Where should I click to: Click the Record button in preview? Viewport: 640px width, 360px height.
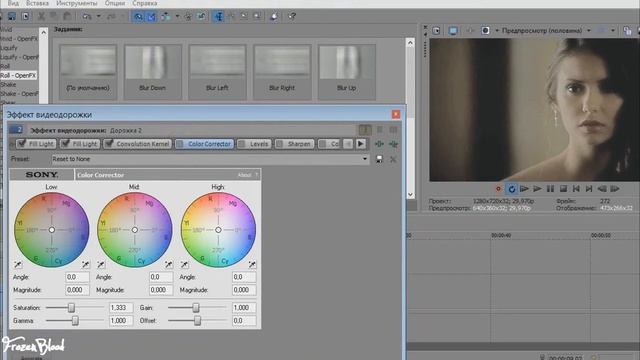tap(498, 189)
